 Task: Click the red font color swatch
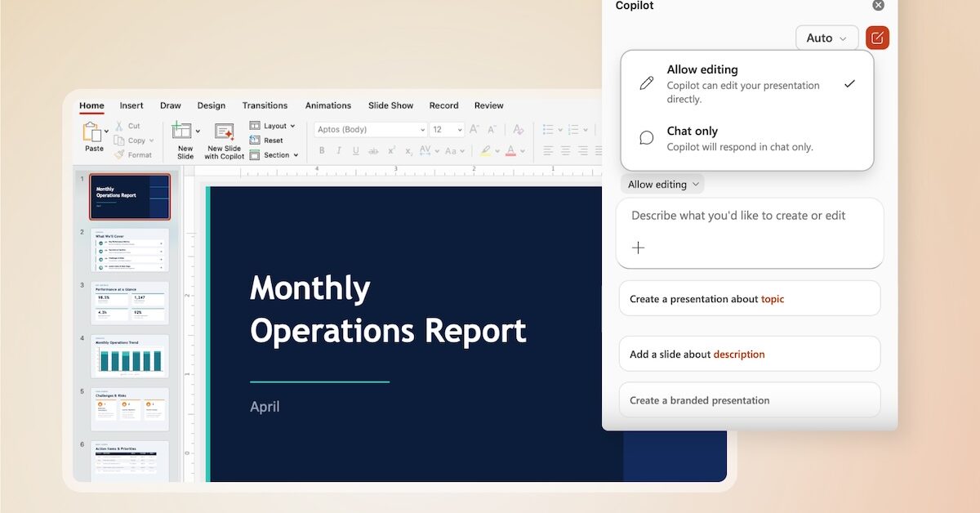[510, 151]
